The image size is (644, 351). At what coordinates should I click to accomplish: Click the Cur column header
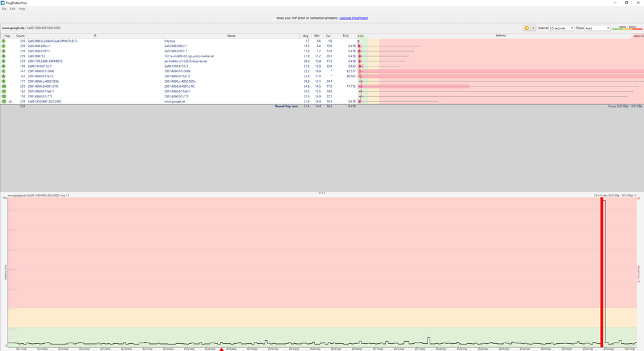click(x=328, y=35)
